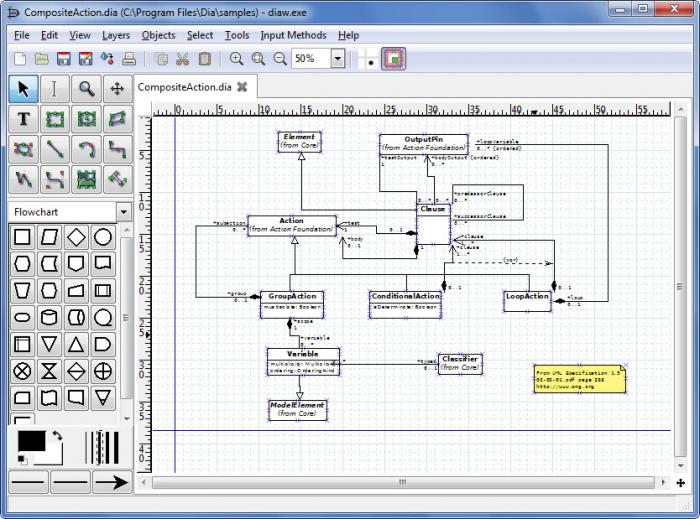The width and height of the screenshot is (700, 519).
Task: Select the Scroll move tool
Action: [x=117, y=88]
